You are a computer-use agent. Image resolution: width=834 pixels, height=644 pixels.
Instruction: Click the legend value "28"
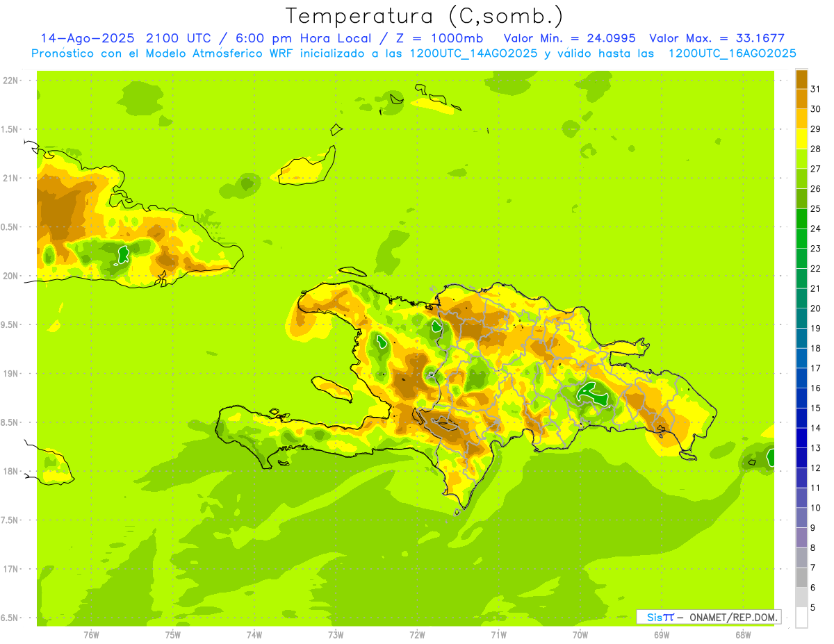pos(815,149)
